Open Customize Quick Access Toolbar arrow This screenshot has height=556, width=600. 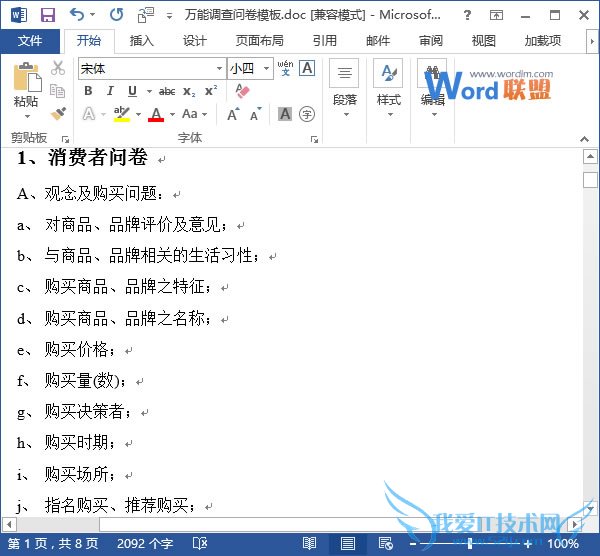pos(169,16)
